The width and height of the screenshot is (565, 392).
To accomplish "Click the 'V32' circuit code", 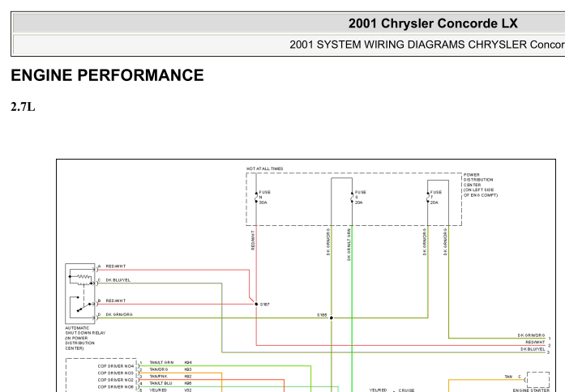I will tap(188, 390).
